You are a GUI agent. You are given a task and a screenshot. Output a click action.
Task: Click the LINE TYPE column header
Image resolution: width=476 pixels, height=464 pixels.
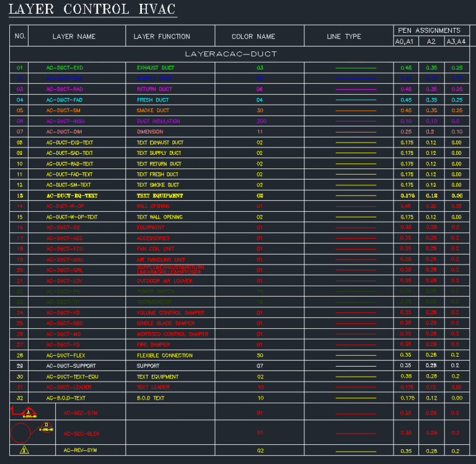click(x=344, y=37)
